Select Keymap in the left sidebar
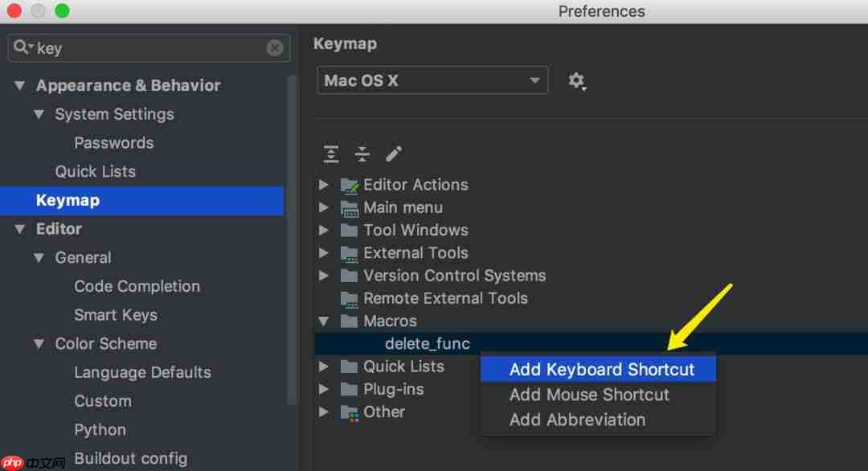 [x=68, y=200]
